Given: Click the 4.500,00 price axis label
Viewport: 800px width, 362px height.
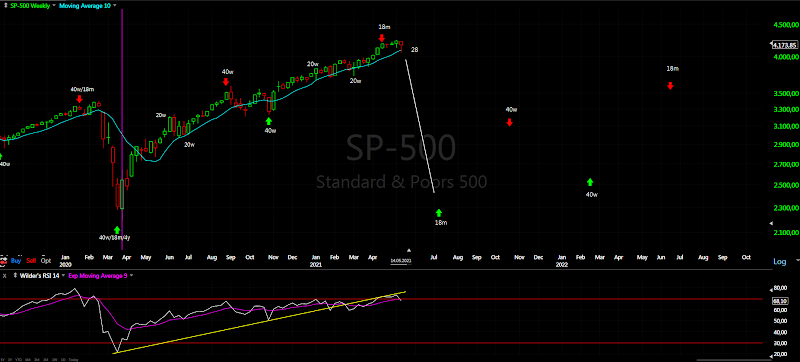Looking at the screenshot, I should point(785,25).
